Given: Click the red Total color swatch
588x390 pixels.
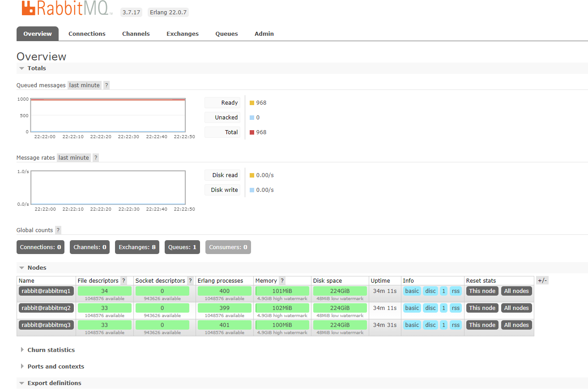Looking at the screenshot, I should click(x=252, y=132).
